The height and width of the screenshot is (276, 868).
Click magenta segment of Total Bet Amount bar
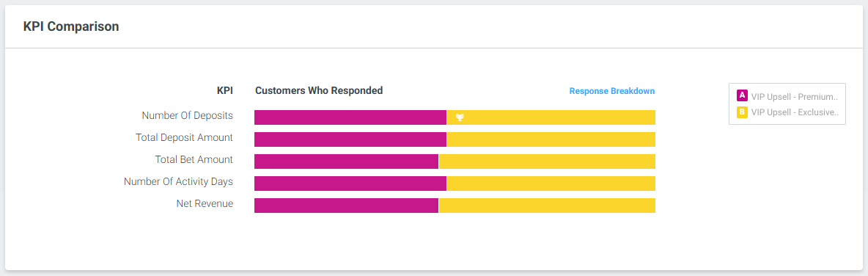[x=347, y=161]
